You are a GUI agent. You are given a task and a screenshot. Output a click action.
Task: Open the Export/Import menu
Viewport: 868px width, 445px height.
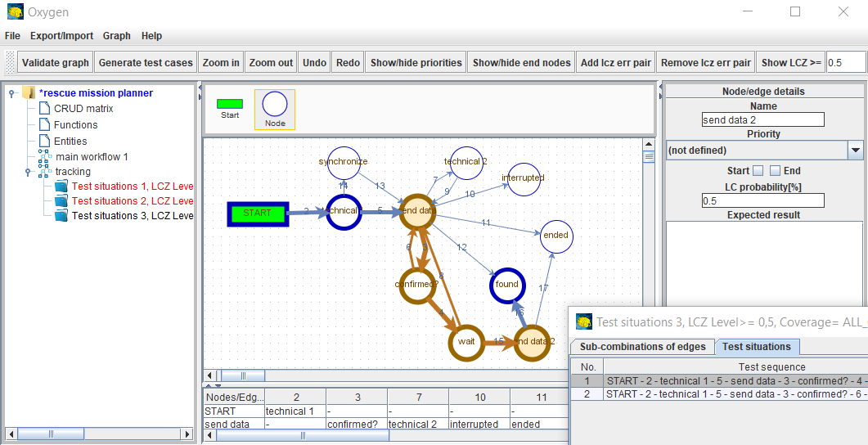click(62, 36)
